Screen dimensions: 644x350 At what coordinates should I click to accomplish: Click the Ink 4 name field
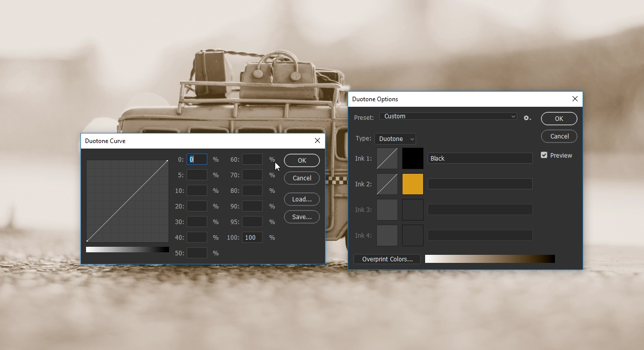point(480,236)
